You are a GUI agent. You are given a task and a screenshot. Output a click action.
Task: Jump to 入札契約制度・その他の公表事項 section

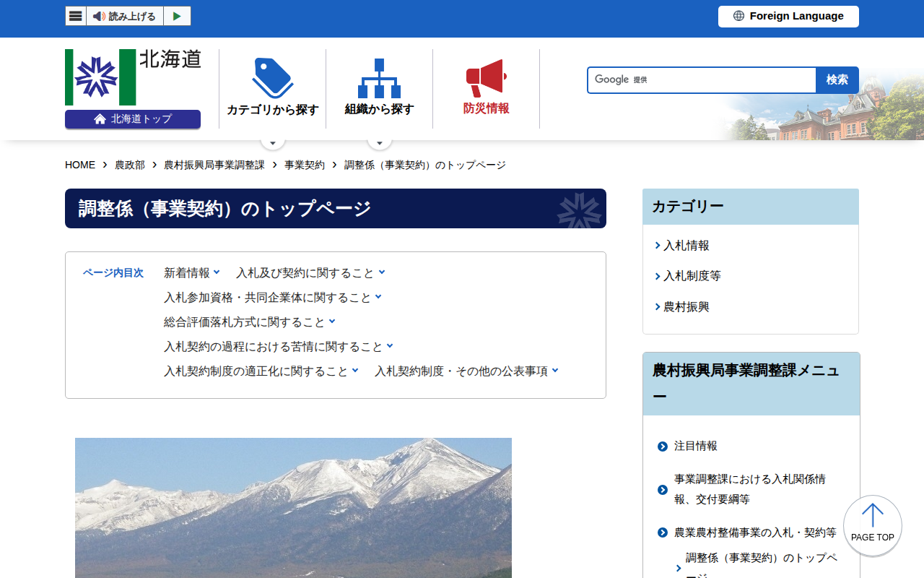click(x=466, y=371)
